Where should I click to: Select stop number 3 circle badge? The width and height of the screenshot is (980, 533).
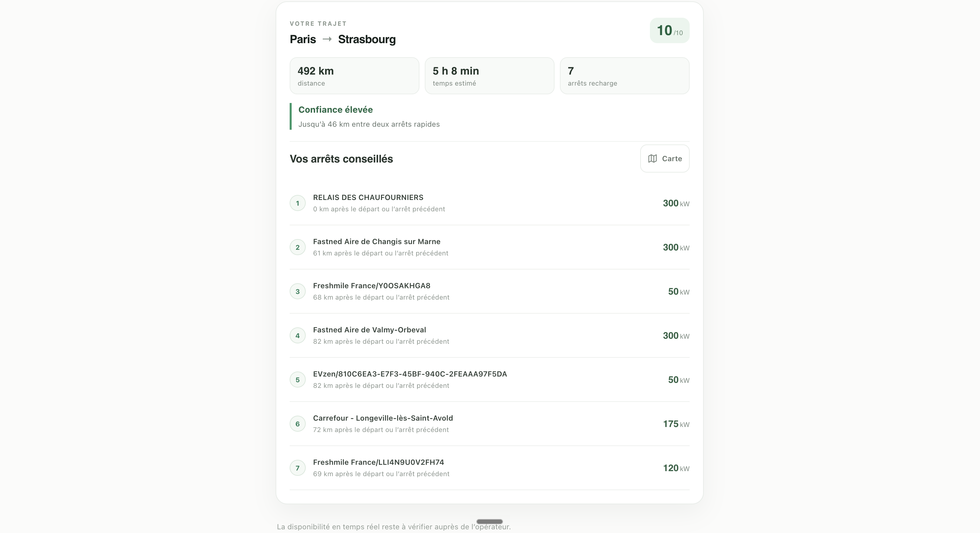point(297,292)
